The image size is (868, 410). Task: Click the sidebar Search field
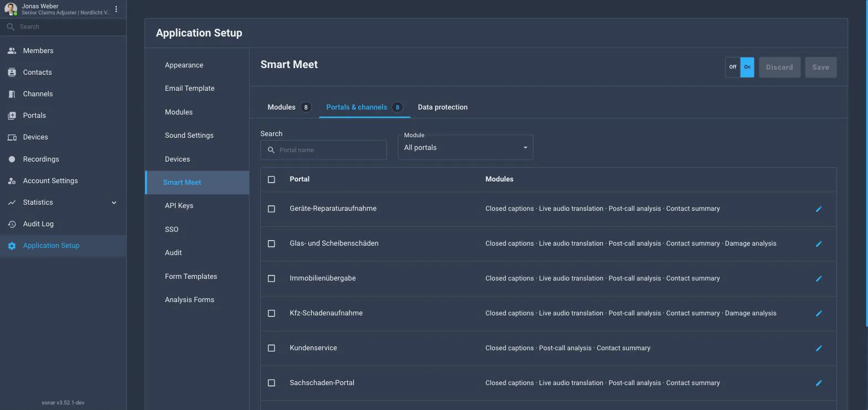coord(63,27)
